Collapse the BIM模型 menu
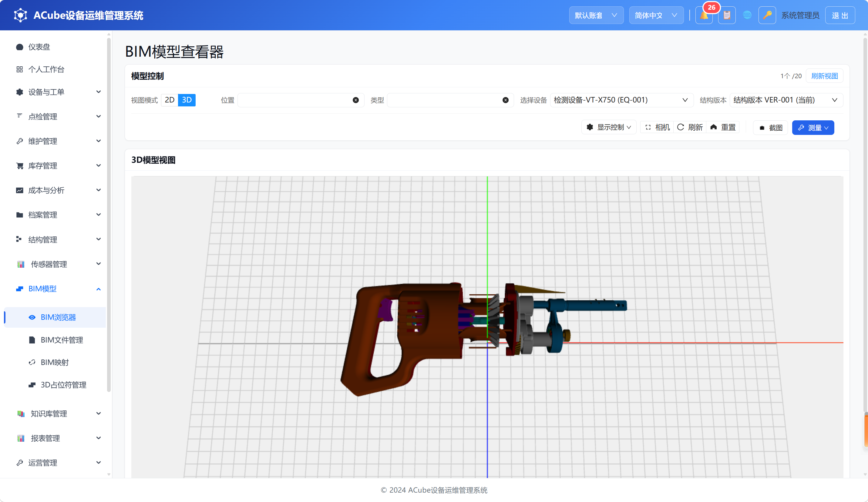 coord(55,289)
